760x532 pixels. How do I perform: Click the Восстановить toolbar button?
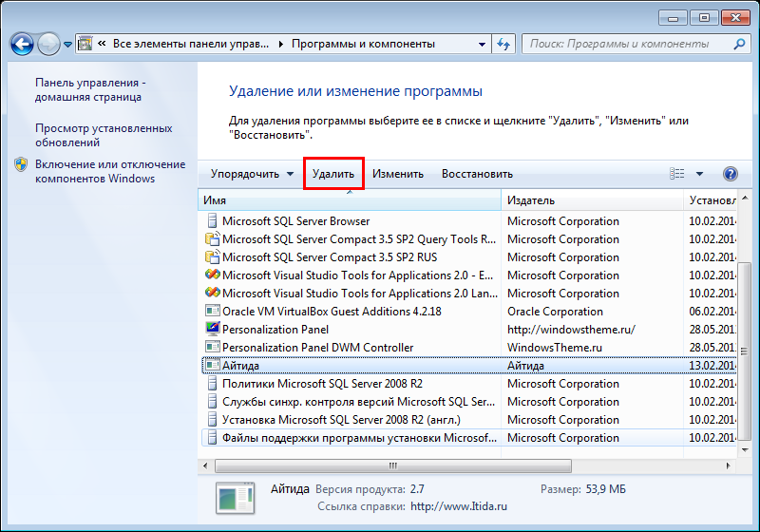pos(477,174)
